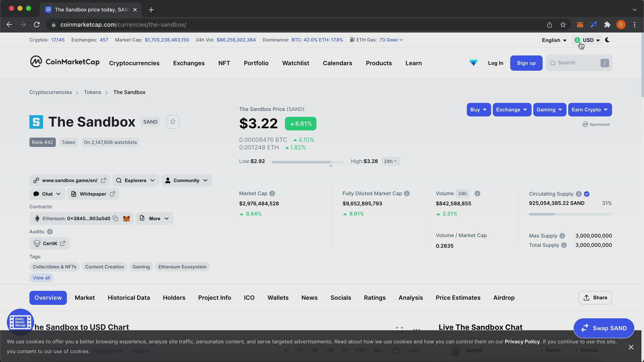Click the Tokens breadcrumb
This screenshot has height=362, width=644.
tap(93, 92)
